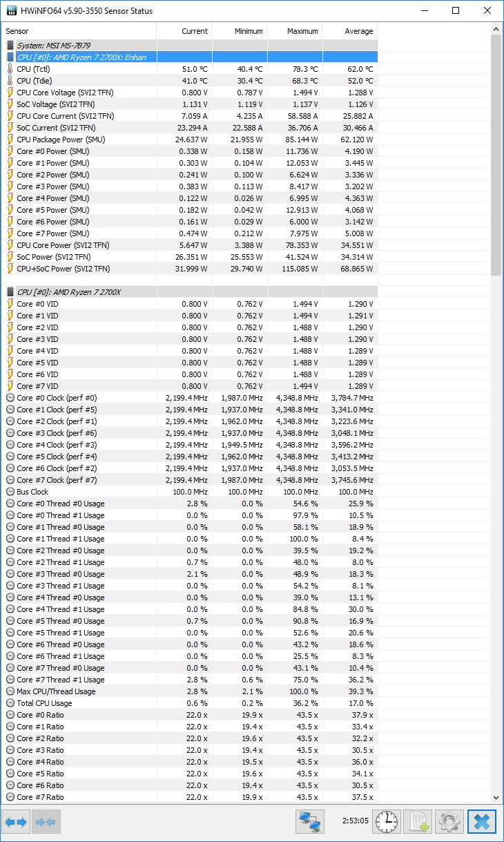Click Core #6 Power minimum 0.029 W
504x842 pixels.
249,222
